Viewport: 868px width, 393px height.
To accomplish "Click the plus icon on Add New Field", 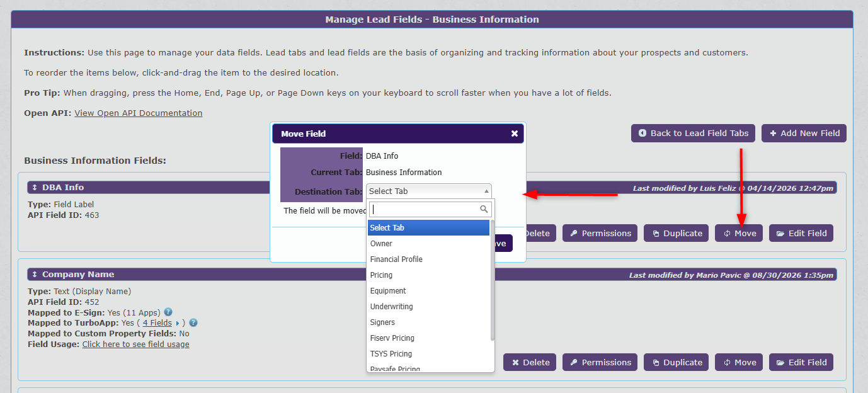I will click(773, 133).
